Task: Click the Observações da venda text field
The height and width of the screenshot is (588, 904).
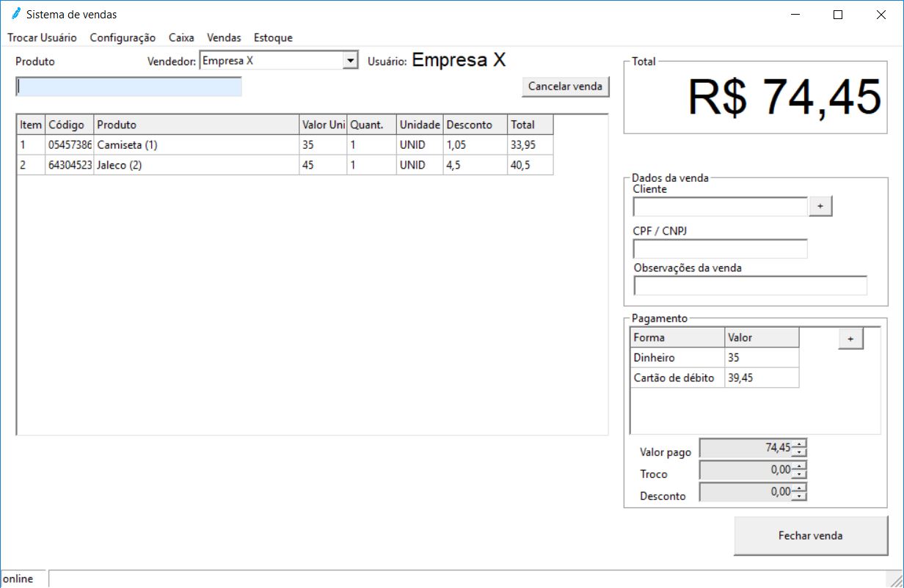Action: coord(750,286)
